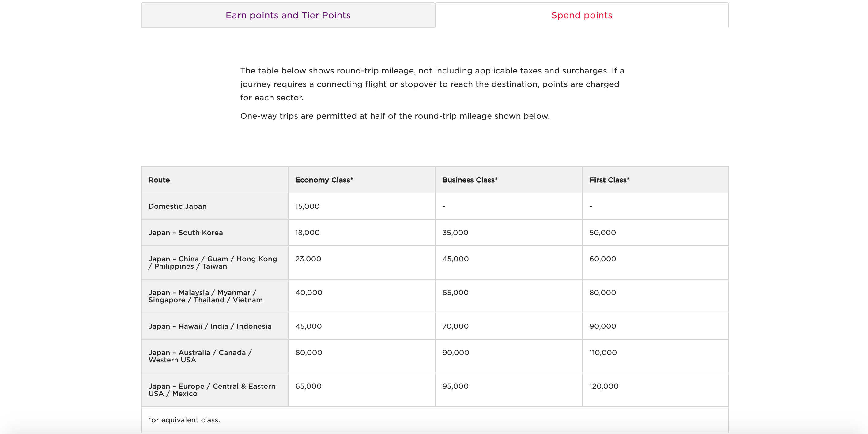Switch to Earn points and Tier Points tab
Image resolution: width=868 pixels, height=434 pixels.
288,15
